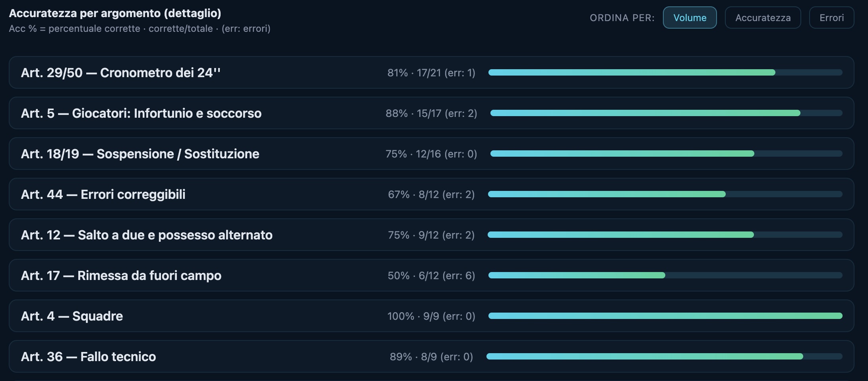868x381 pixels.
Task: Click the 81% accuracy progress bar
Action: pos(665,72)
